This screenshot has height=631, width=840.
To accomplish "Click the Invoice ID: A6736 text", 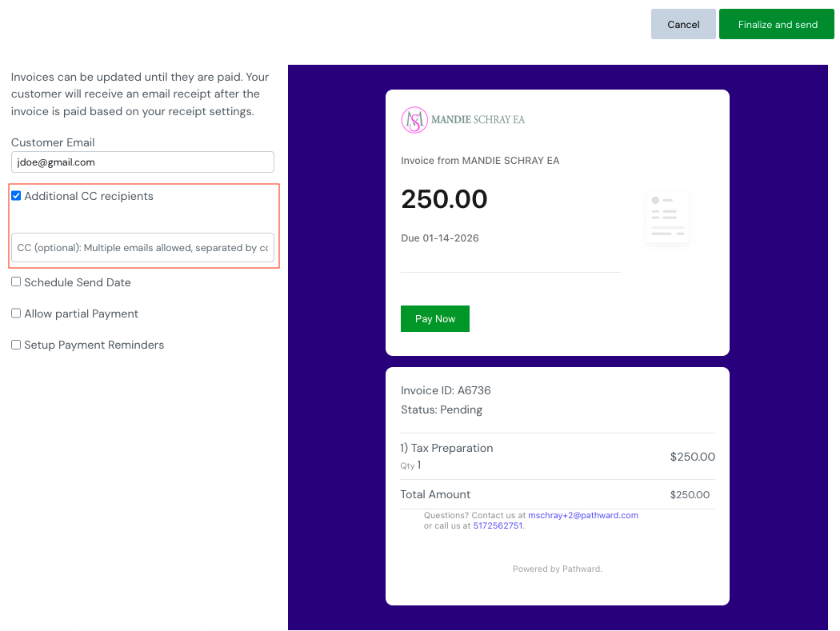I will (x=446, y=391).
